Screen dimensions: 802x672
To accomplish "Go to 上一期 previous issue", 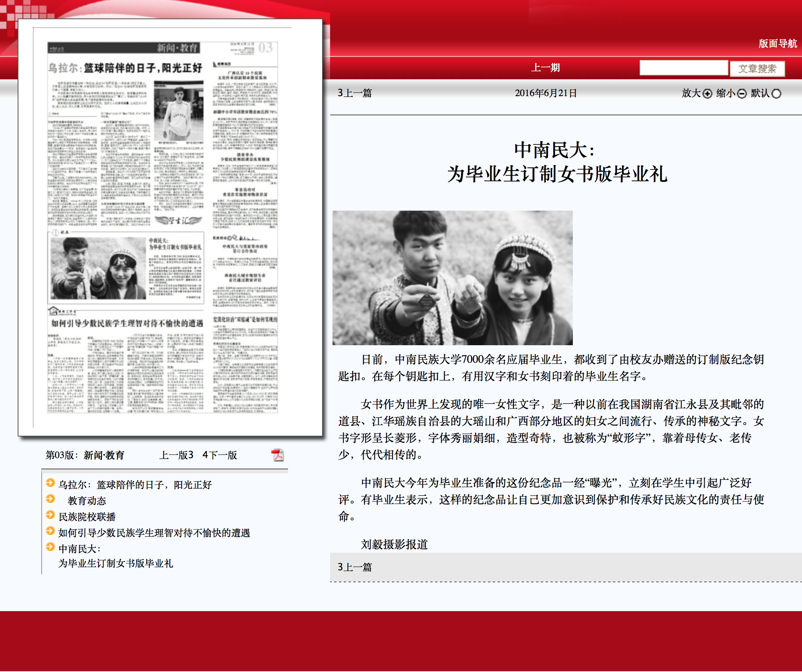I will click(545, 68).
